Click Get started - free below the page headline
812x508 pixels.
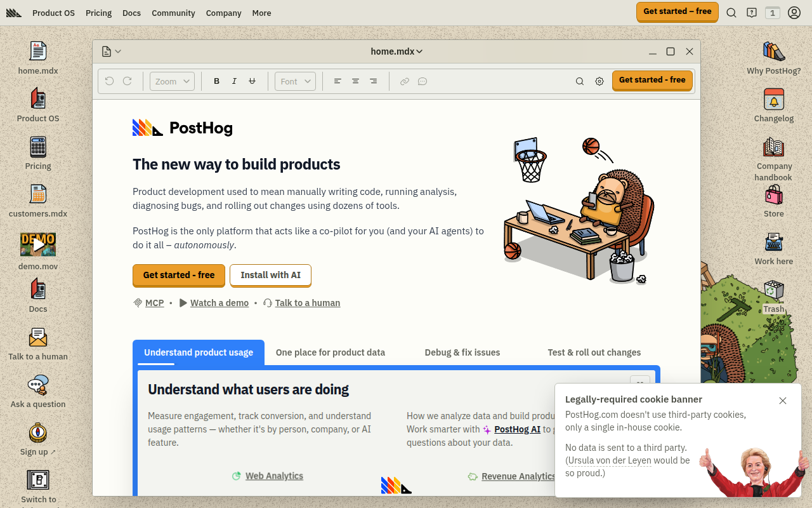pos(179,275)
